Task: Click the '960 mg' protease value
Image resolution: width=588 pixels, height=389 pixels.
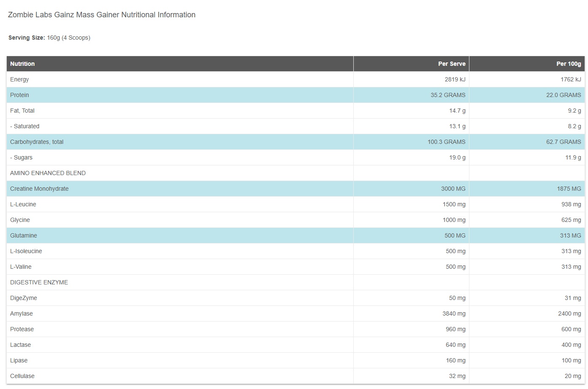Action: 456,329
